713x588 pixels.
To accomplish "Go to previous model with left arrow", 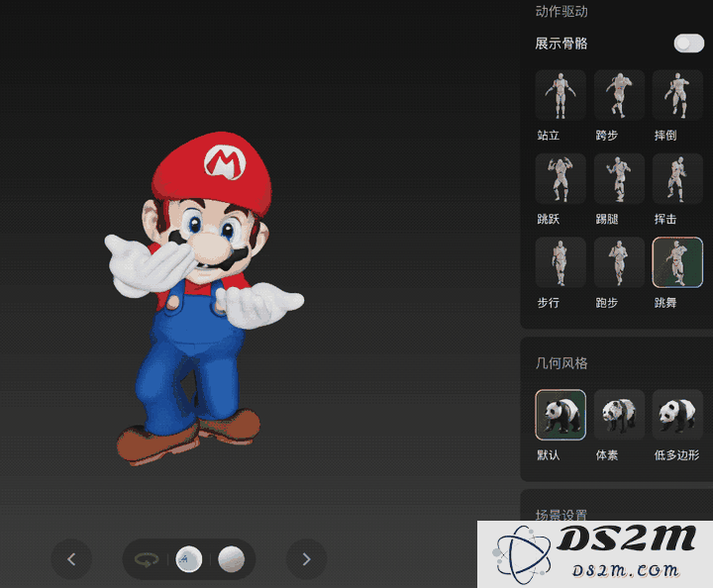I will [x=71, y=559].
